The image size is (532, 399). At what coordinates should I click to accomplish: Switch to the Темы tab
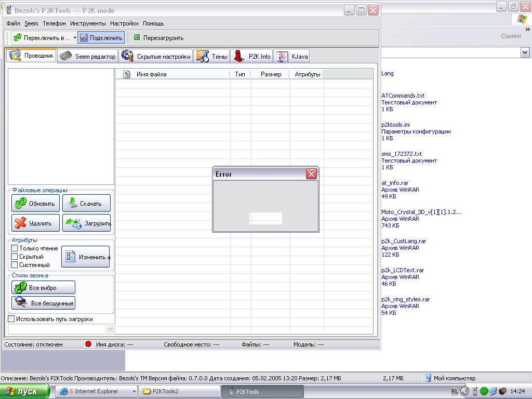(212, 56)
